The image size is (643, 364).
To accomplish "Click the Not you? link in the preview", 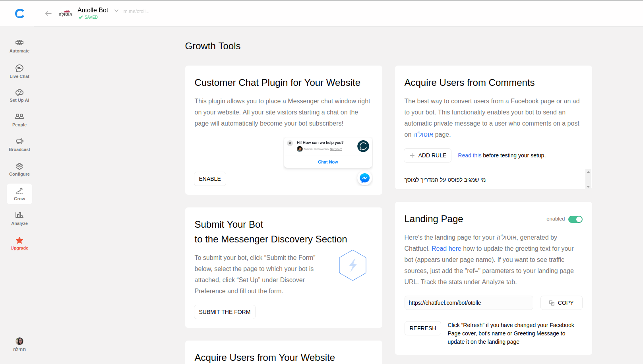I will pyautogui.click(x=336, y=149).
